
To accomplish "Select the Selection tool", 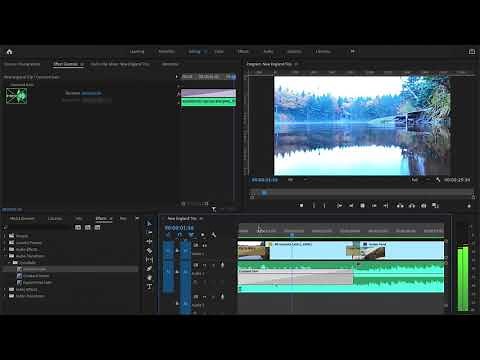I will (149, 223).
